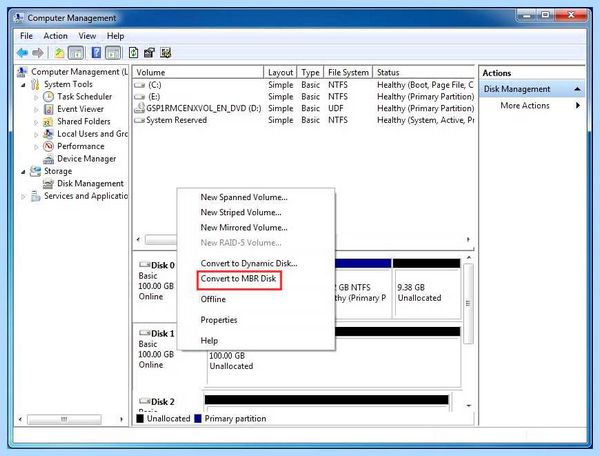Select the Task Scheduler clock icon

click(x=49, y=96)
